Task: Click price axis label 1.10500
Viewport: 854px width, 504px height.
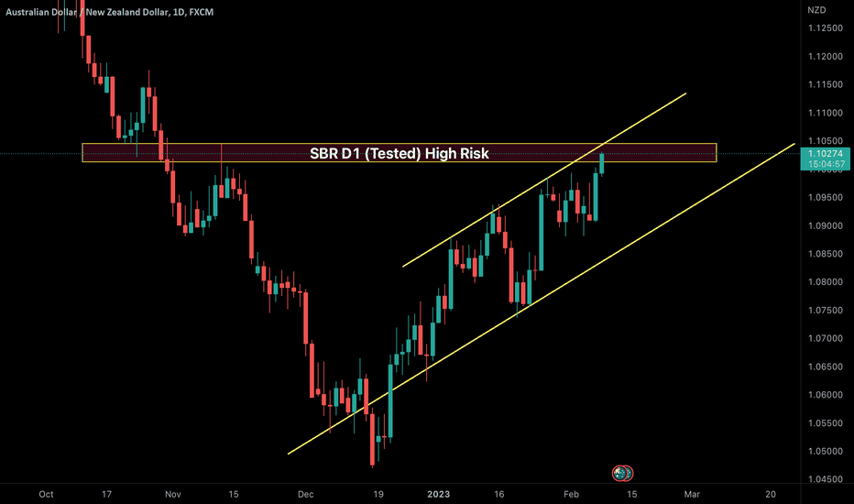Action: coord(825,141)
